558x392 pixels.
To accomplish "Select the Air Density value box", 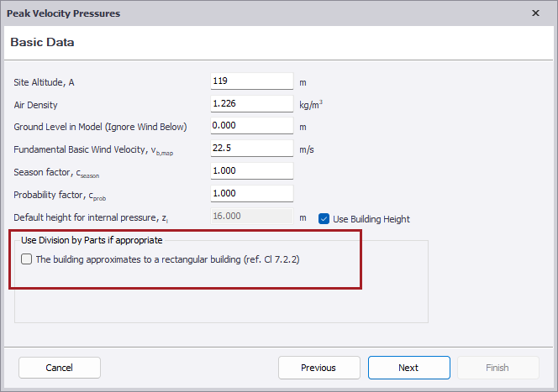I will tap(251, 104).
